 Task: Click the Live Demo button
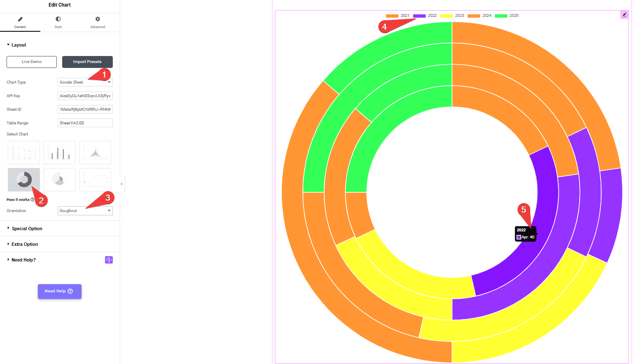click(32, 62)
